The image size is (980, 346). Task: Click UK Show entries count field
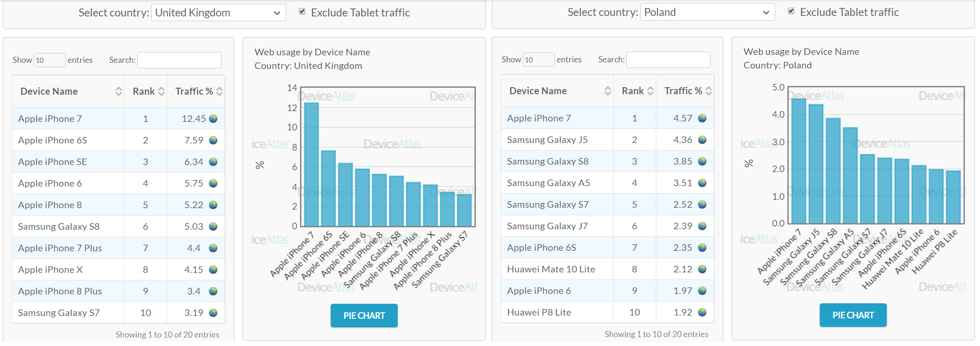pyautogui.click(x=49, y=60)
